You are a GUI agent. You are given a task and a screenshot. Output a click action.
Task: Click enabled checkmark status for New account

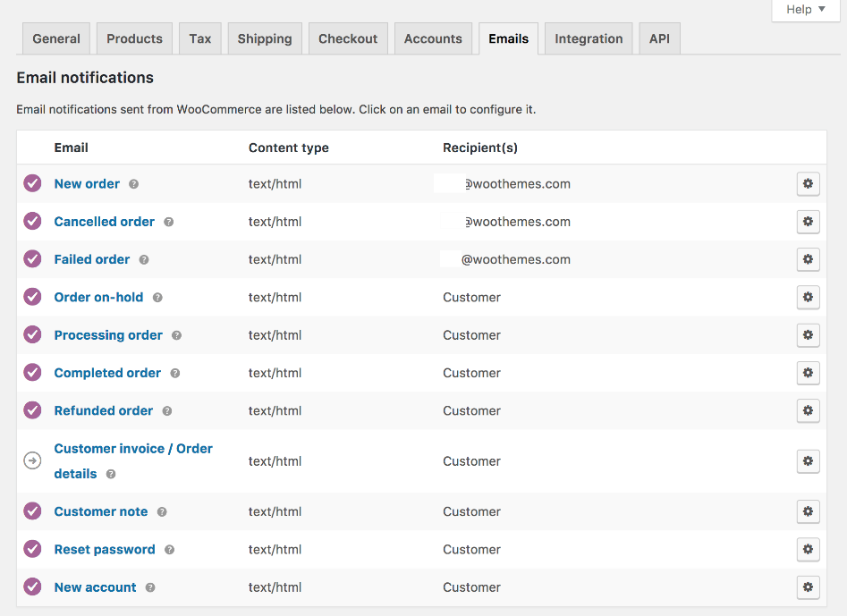[32, 587]
